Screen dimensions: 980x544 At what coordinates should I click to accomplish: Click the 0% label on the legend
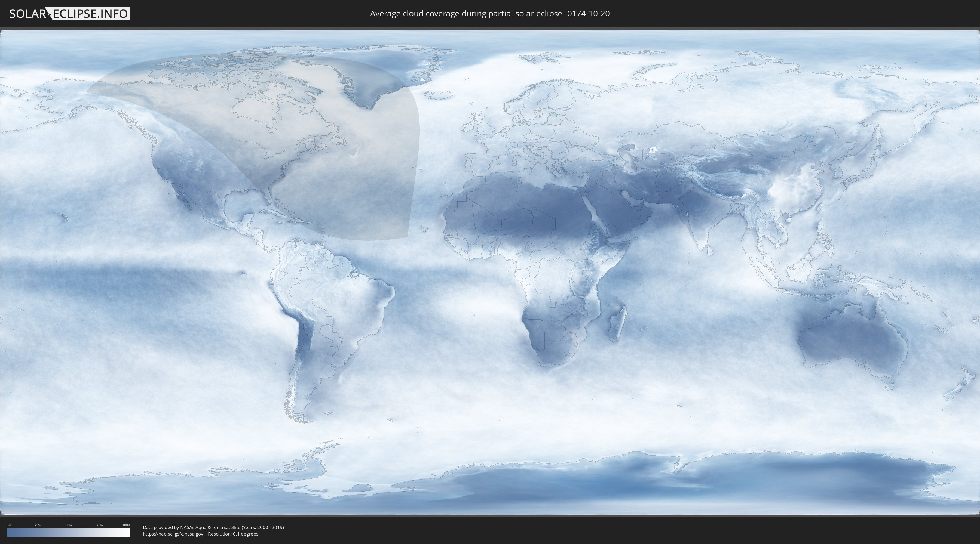tap(9, 525)
